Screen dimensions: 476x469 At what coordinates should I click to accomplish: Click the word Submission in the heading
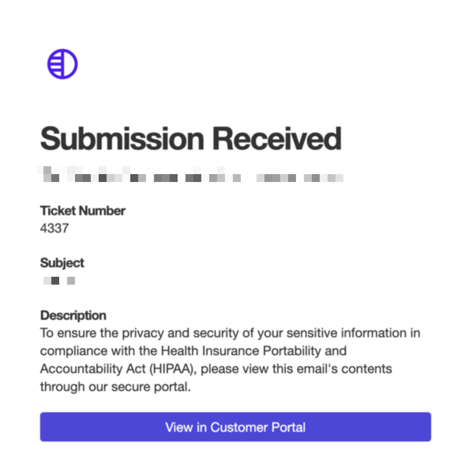[122, 139]
